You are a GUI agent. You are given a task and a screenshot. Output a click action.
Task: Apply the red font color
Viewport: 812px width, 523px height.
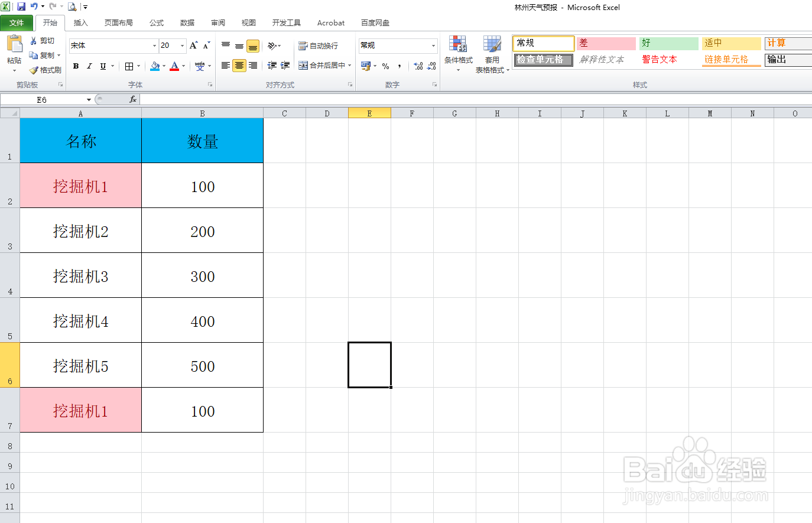[x=174, y=66]
